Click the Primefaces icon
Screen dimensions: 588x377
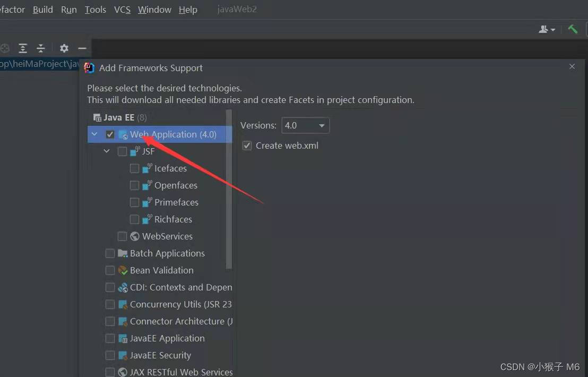tap(147, 202)
